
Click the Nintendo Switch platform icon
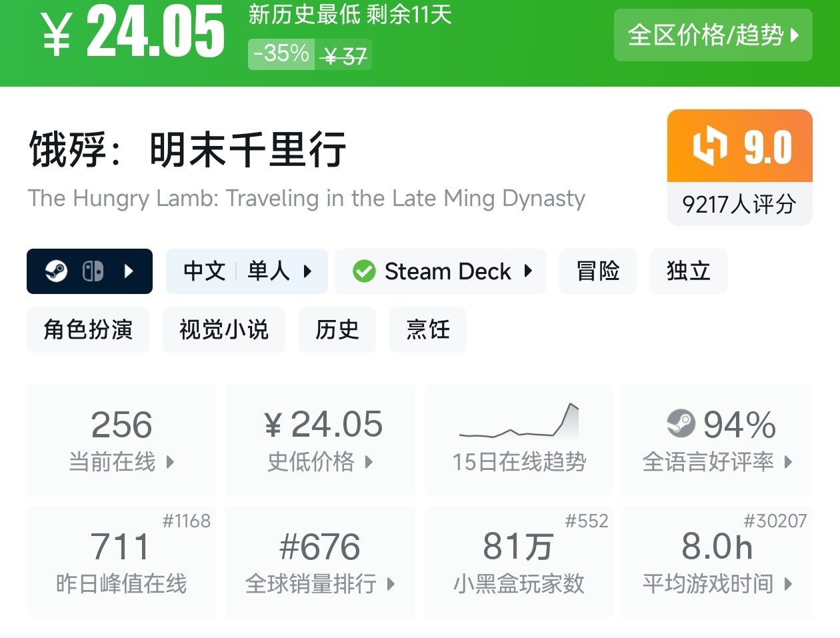pos(93,271)
